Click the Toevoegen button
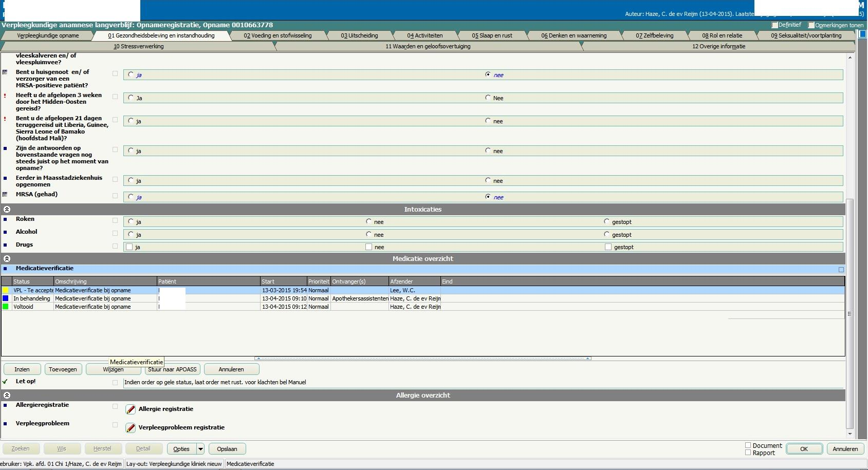Screen dimensions: 868x470 click(63, 369)
